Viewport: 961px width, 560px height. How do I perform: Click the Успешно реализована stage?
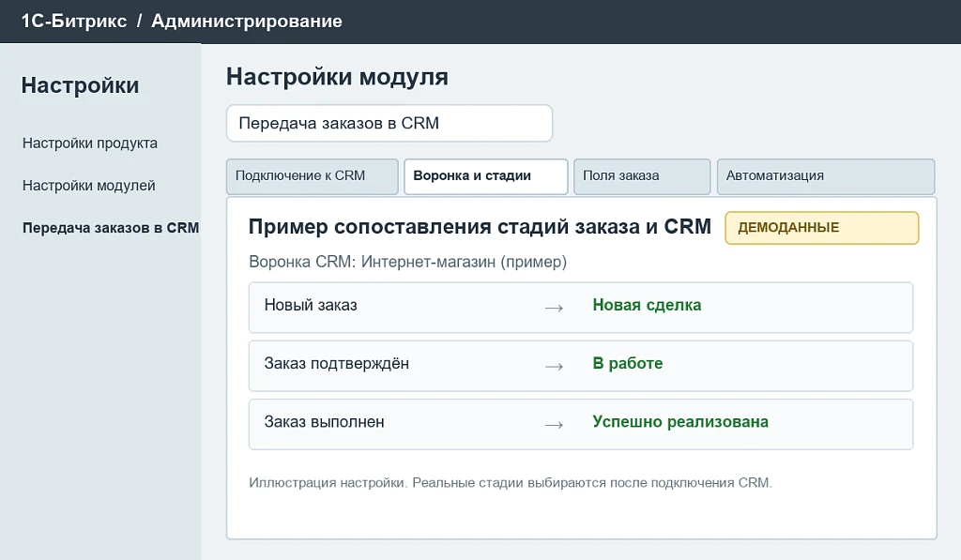680,422
